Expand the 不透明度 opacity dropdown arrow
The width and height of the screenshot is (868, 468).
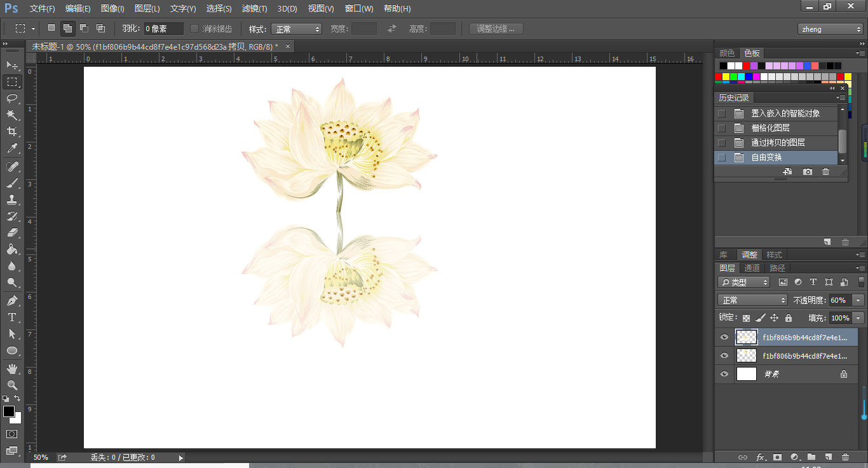(858, 300)
